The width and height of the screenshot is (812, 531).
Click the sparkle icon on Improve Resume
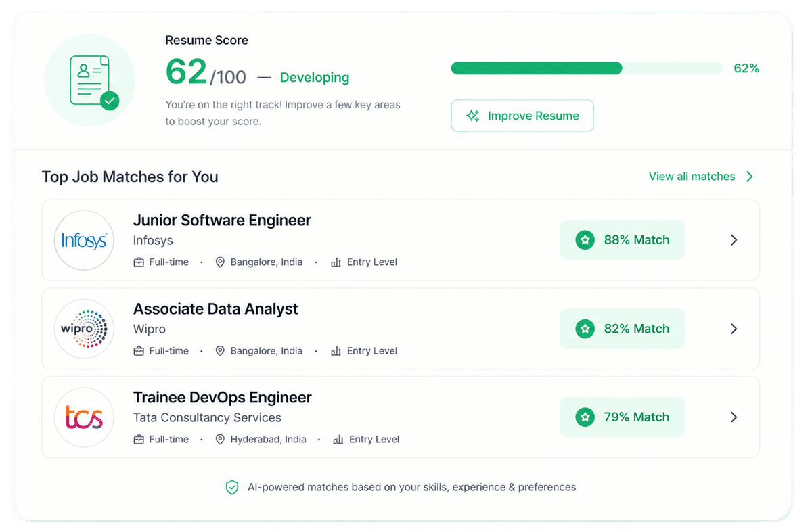pyautogui.click(x=473, y=116)
